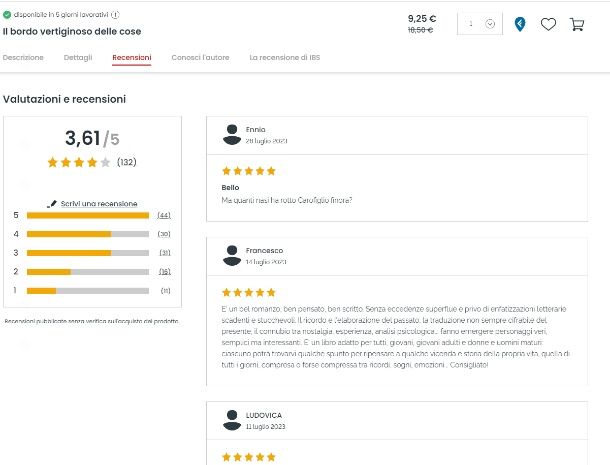Click the blue Feltrinelli card icon
The height and width of the screenshot is (465, 610).
520,24
